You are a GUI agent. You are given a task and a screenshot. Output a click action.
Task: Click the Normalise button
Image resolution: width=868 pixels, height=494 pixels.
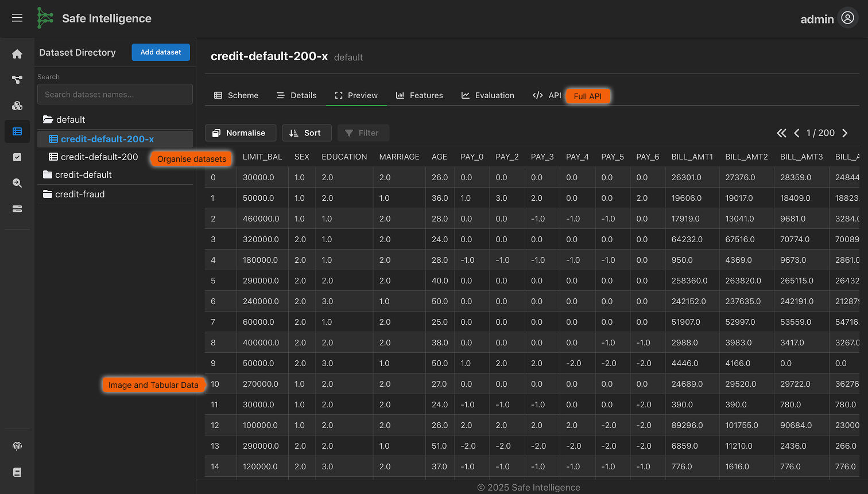point(240,133)
